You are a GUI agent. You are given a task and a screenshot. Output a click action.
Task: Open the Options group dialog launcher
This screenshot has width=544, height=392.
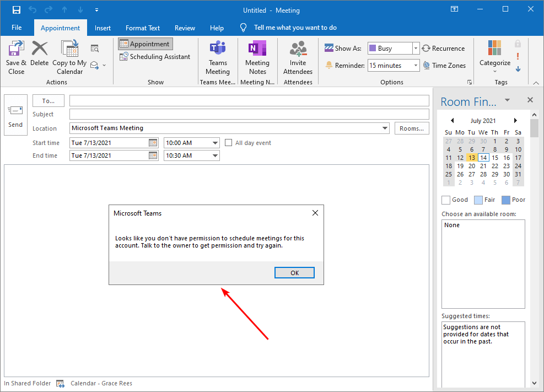point(470,82)
